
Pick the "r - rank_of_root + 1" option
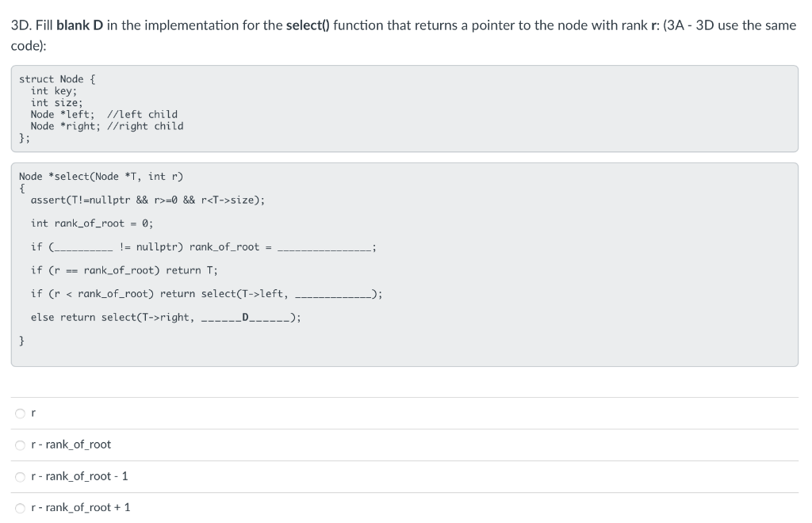20,507
